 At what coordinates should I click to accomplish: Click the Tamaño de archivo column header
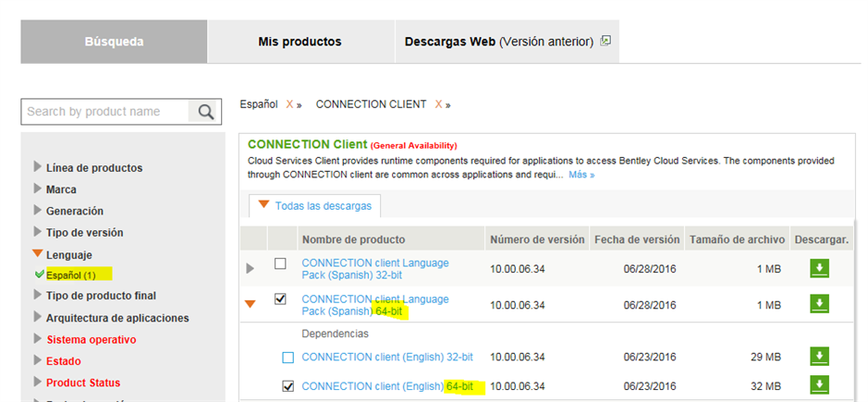[x=737, y=239]
